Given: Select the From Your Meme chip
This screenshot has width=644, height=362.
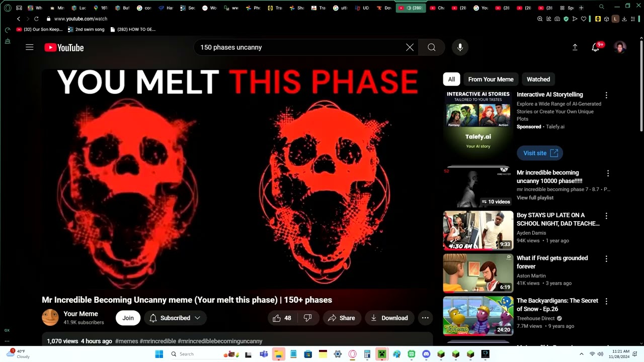Looking at the screenshot, I should (491, 79).
